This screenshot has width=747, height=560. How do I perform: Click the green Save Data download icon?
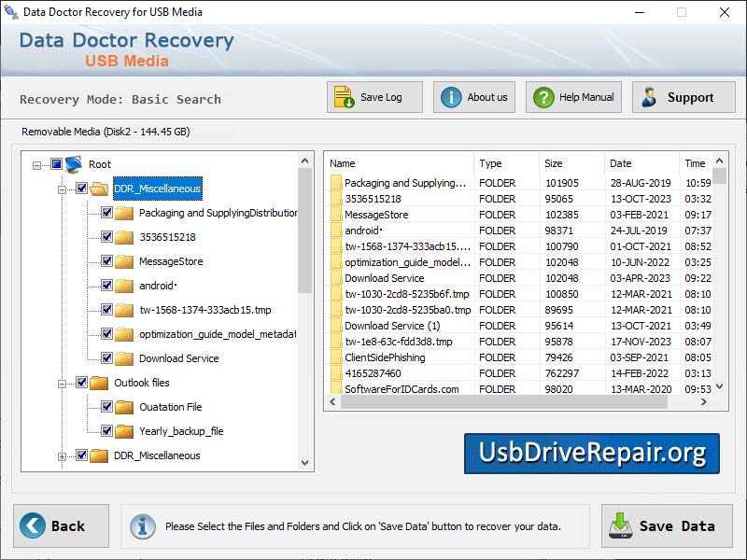point(621,525)
